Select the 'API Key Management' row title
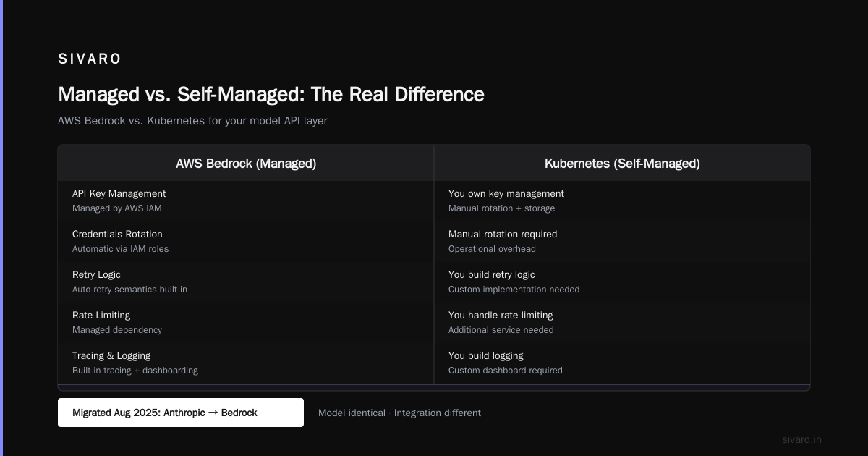 coord(119,193)
